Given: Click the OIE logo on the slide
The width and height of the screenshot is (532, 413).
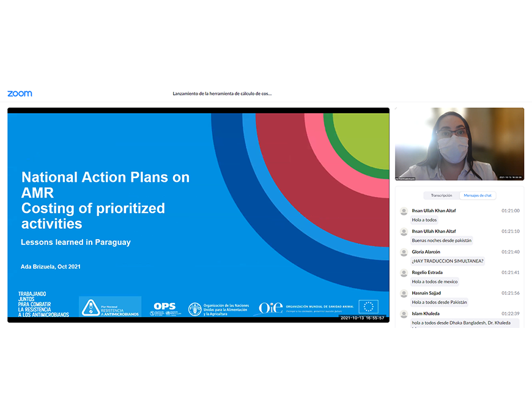Looking at the screenshot, I should pyautogui.click(x=270, y=308).
